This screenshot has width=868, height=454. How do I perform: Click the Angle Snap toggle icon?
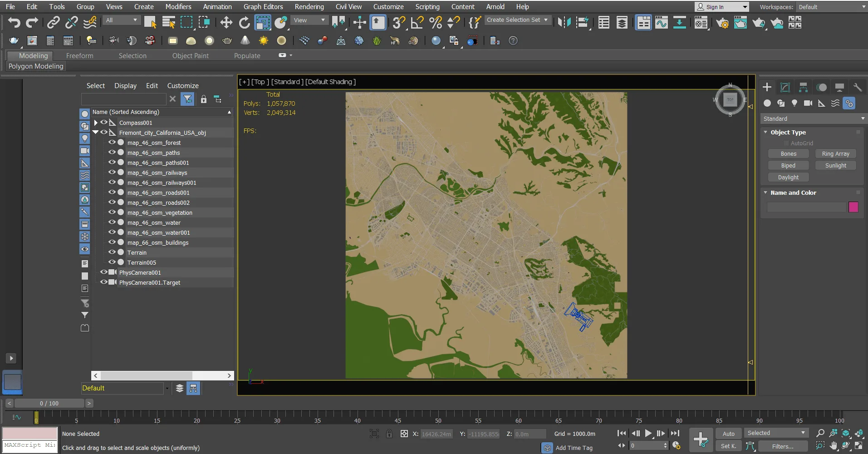(x=417, y=22)
